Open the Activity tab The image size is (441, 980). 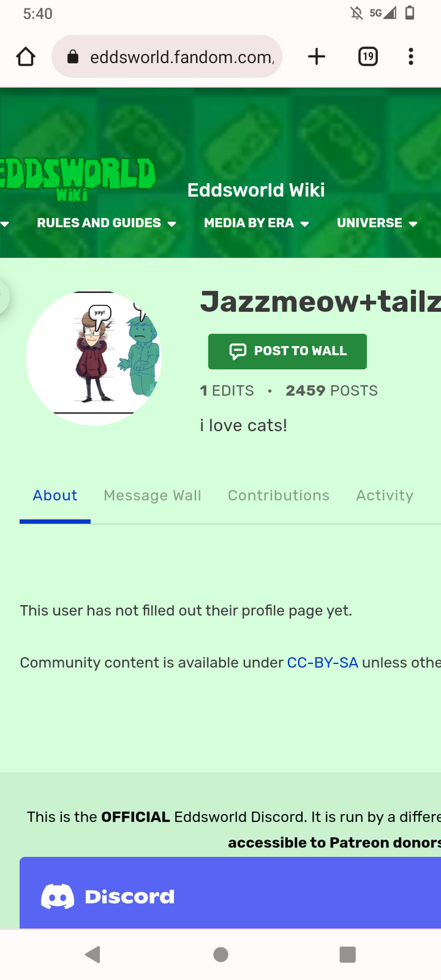(384, 495)
